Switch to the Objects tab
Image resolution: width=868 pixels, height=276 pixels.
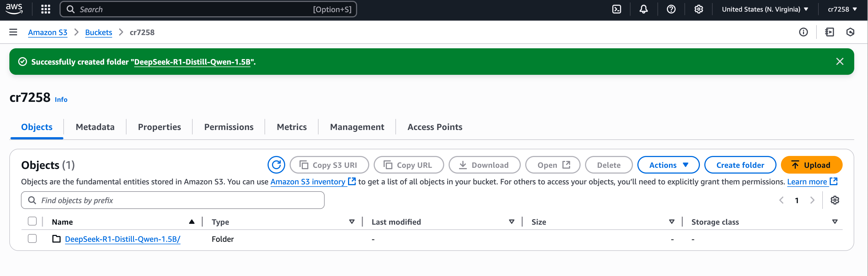click(x=37, y=127)
